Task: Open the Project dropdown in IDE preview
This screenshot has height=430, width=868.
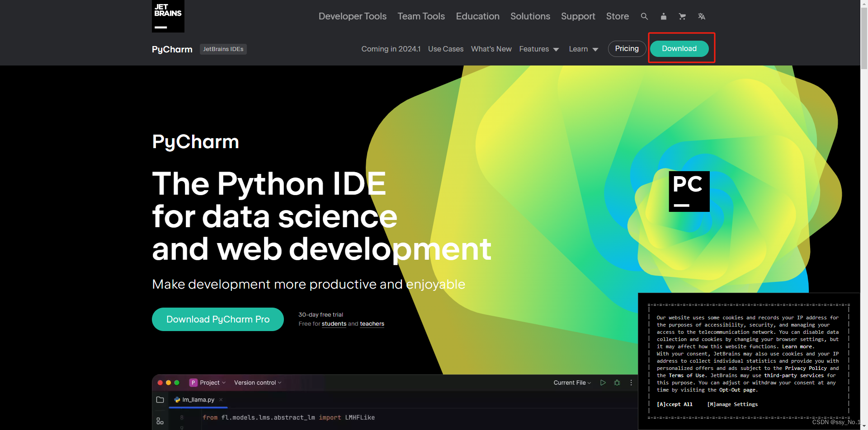Action: tap(212, 383)
